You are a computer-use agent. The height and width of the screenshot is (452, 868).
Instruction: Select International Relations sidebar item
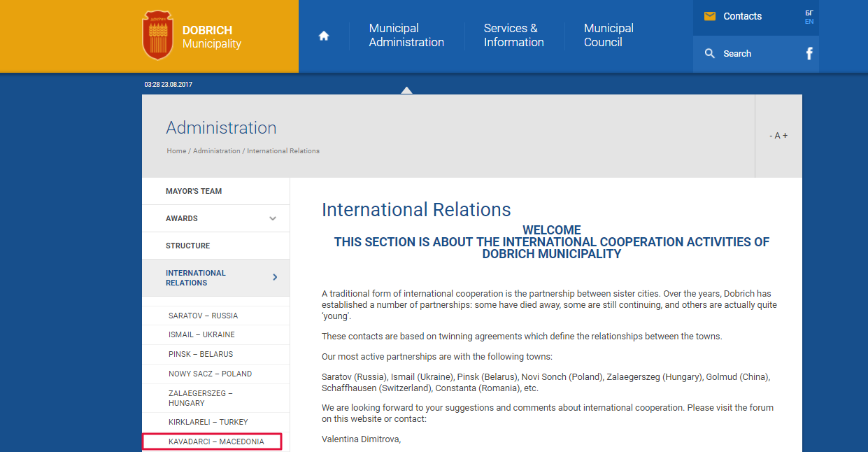(x=215, y=278)
